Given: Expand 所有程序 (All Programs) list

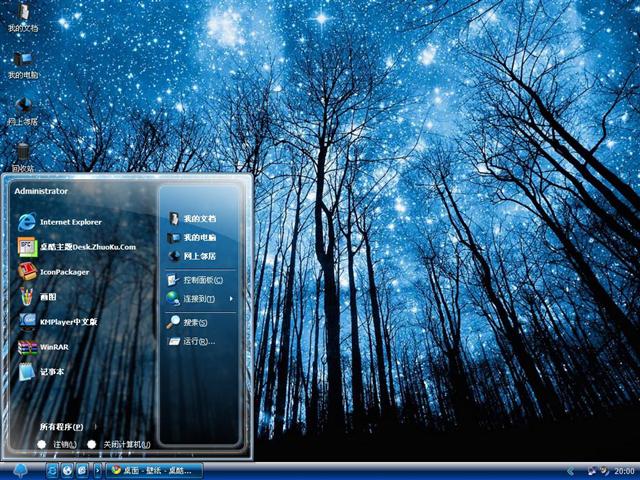Looking at the screenshot, I should (x=62, y=427).
